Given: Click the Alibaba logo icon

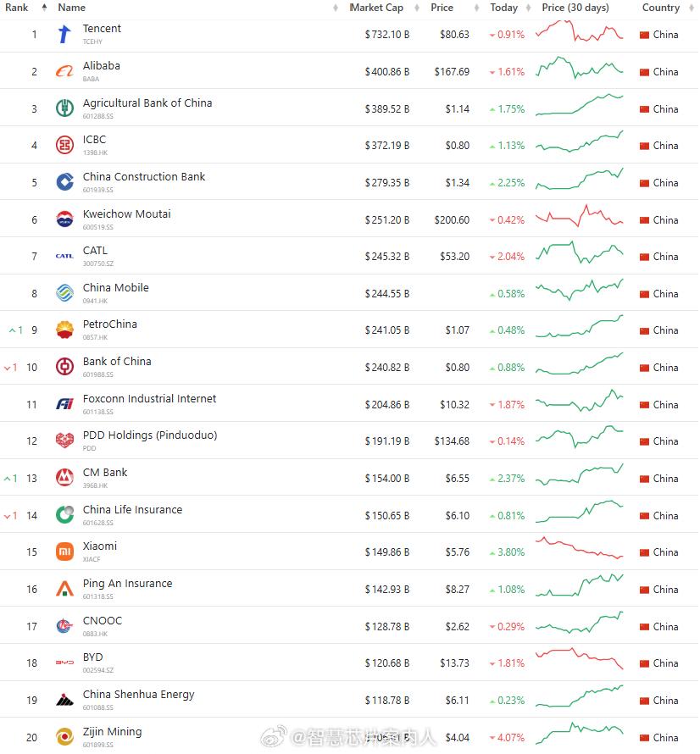Looking at the screenshot, I should (64, 72).
